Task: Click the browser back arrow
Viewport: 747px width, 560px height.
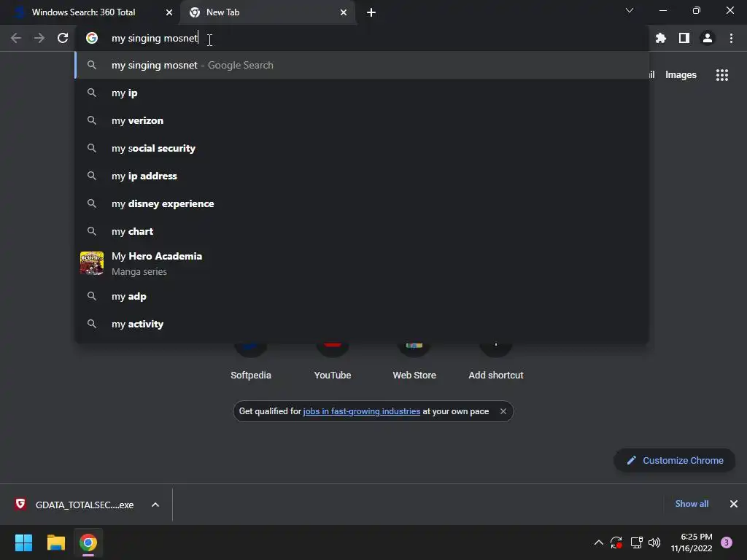Action: tap(16, 38)
